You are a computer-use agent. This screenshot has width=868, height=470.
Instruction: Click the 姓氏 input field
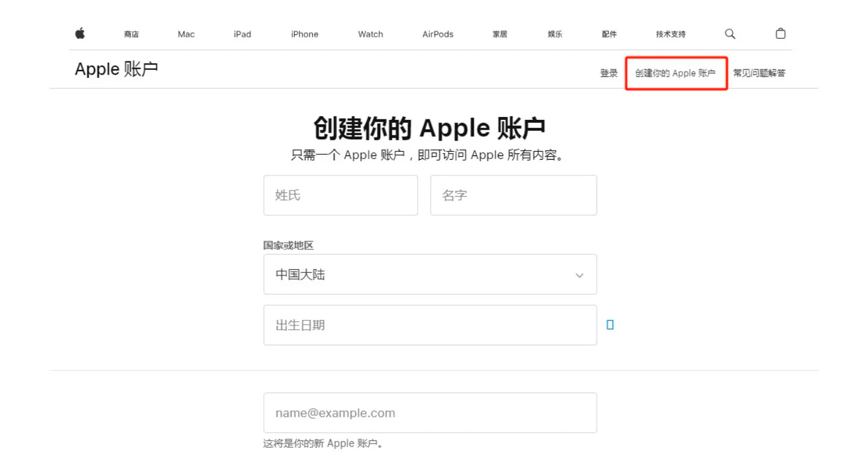tap(341, 195)
